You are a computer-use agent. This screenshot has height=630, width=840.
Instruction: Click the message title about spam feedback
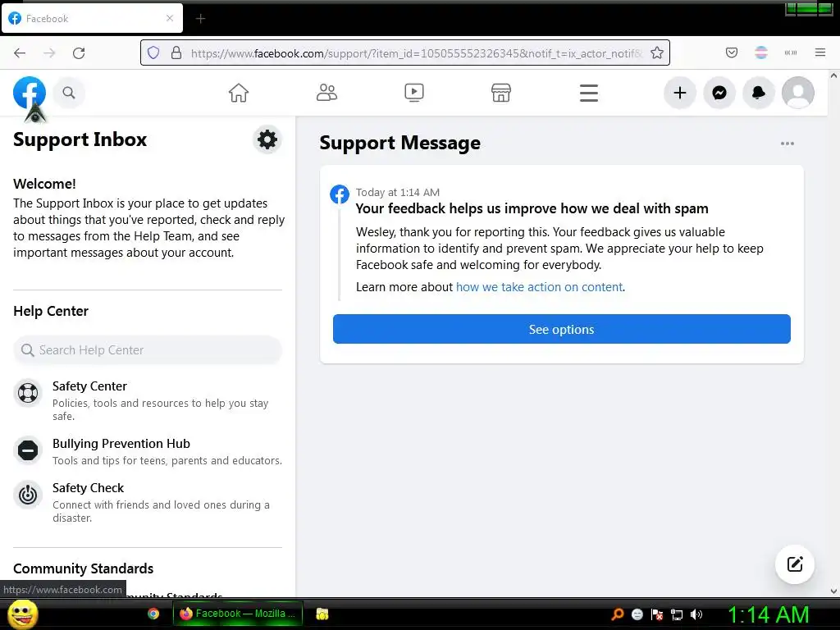pos(532,209)
